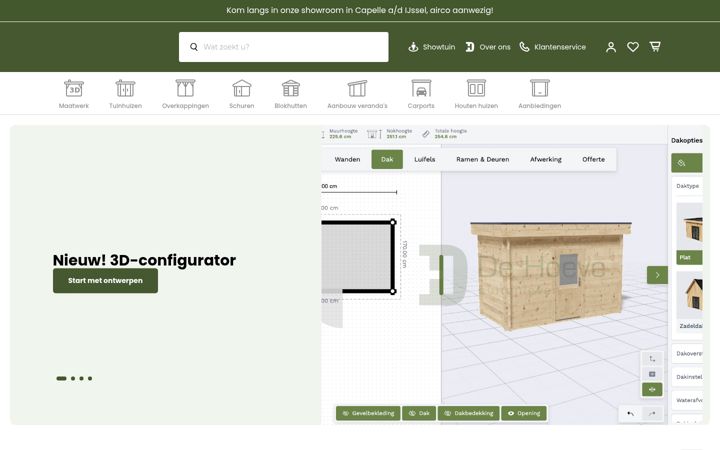Open the user account icon
The image size is (720, 450).
611,47
